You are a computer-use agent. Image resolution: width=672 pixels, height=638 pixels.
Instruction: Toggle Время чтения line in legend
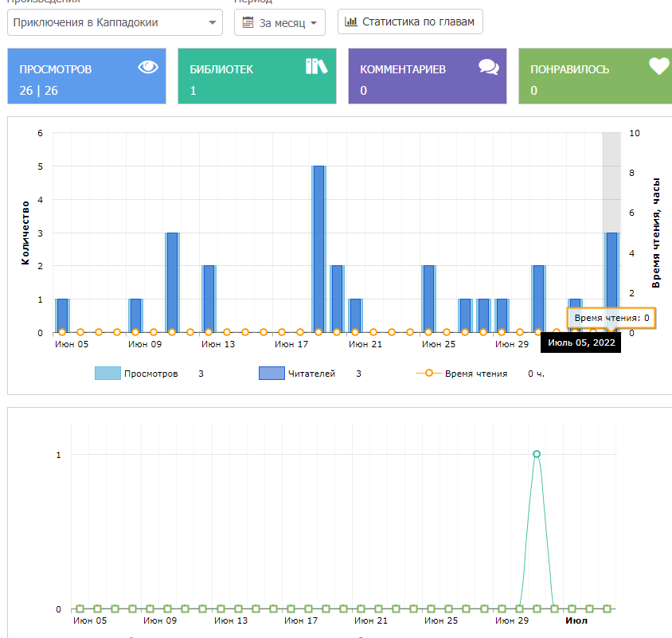point(475,373)
